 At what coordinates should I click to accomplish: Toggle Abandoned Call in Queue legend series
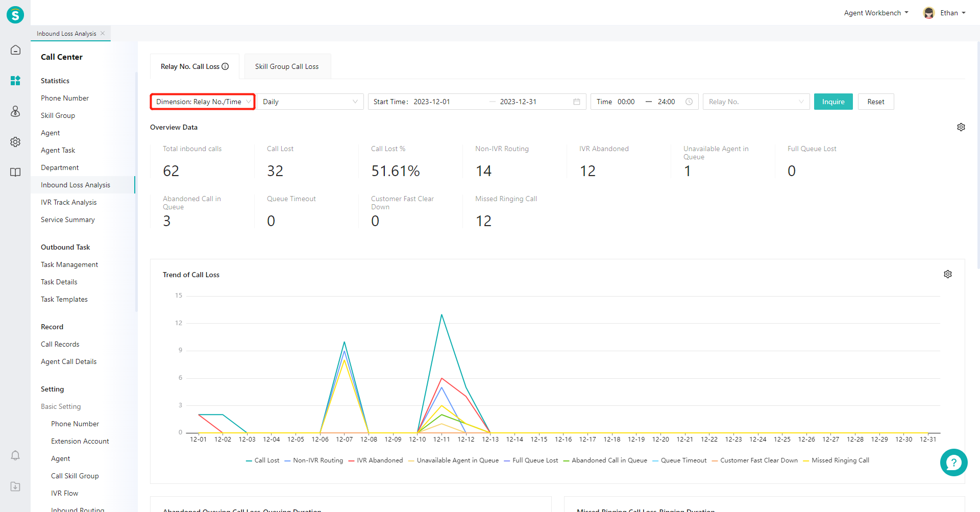click(x=605, y=460)
